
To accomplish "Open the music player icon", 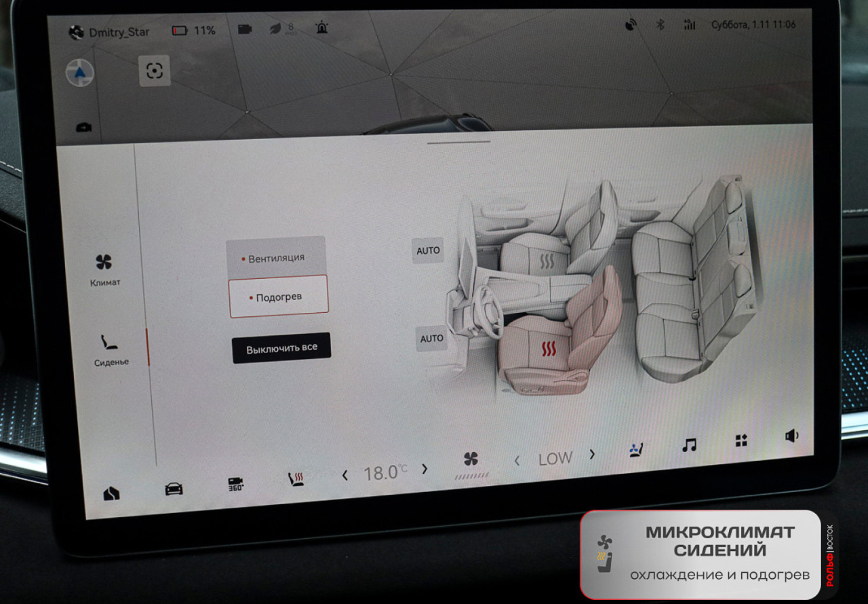I will (689, 445).
